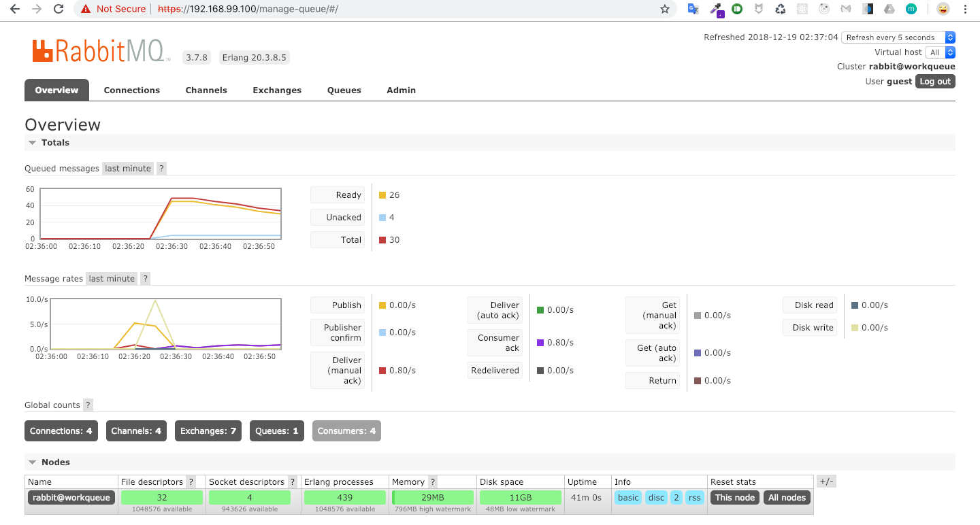Open help for Global counts
Image resolution: width=980 pixels, height=525 pixels.
[88, 405]
